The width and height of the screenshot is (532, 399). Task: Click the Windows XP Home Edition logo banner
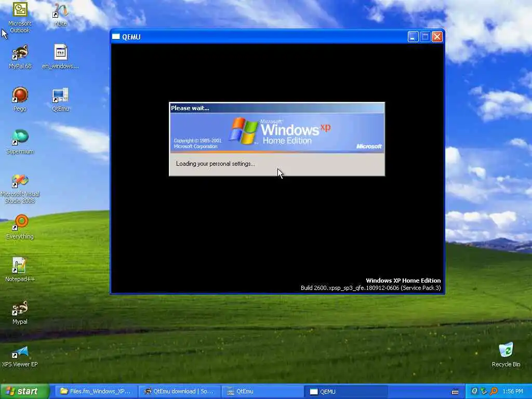pyautogui.click(x=277, y=132)
